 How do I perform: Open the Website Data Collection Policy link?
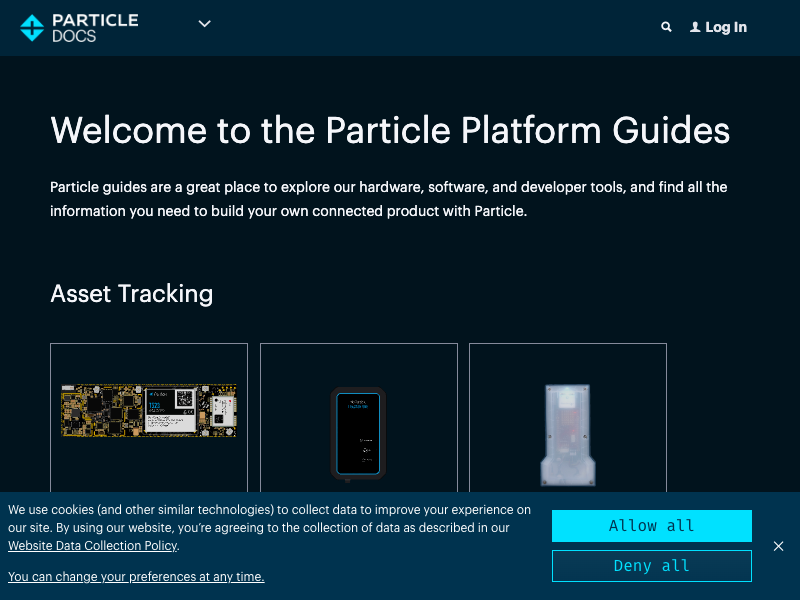pos(92,545)
